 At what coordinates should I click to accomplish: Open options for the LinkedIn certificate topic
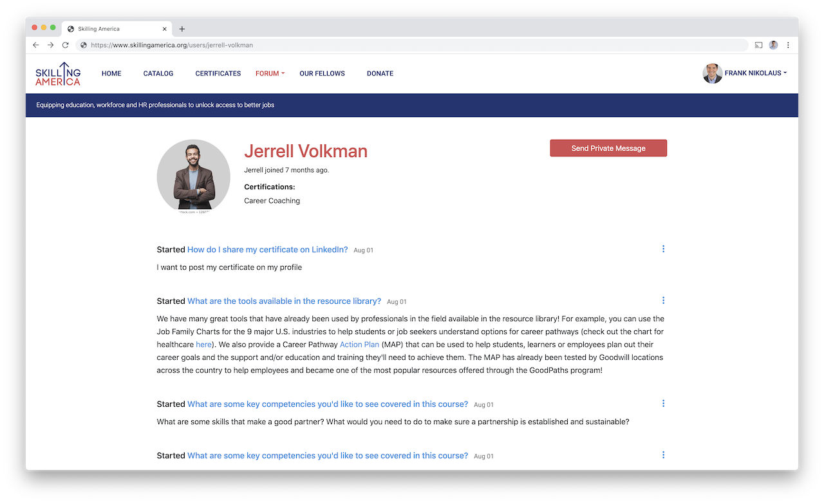point(663,248)
